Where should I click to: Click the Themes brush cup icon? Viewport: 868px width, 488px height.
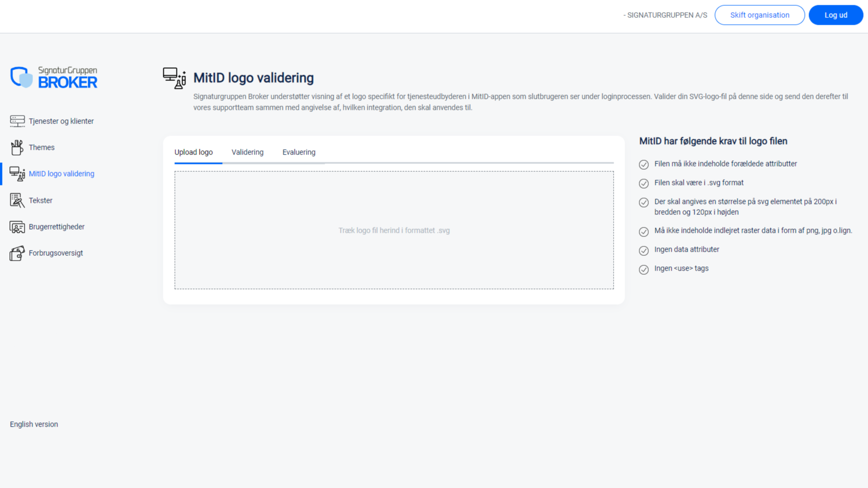coord(17,148)
